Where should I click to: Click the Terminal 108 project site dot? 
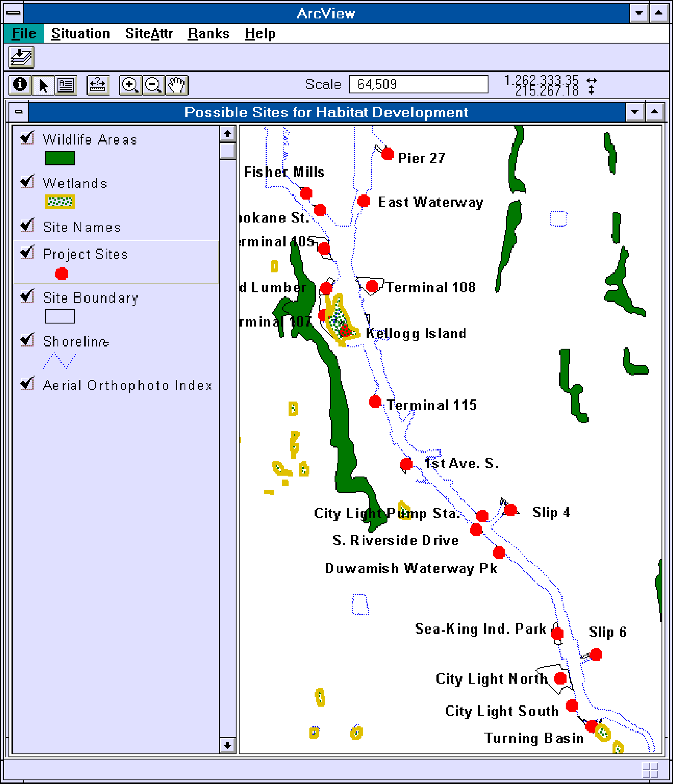click(x=372, y=286)
